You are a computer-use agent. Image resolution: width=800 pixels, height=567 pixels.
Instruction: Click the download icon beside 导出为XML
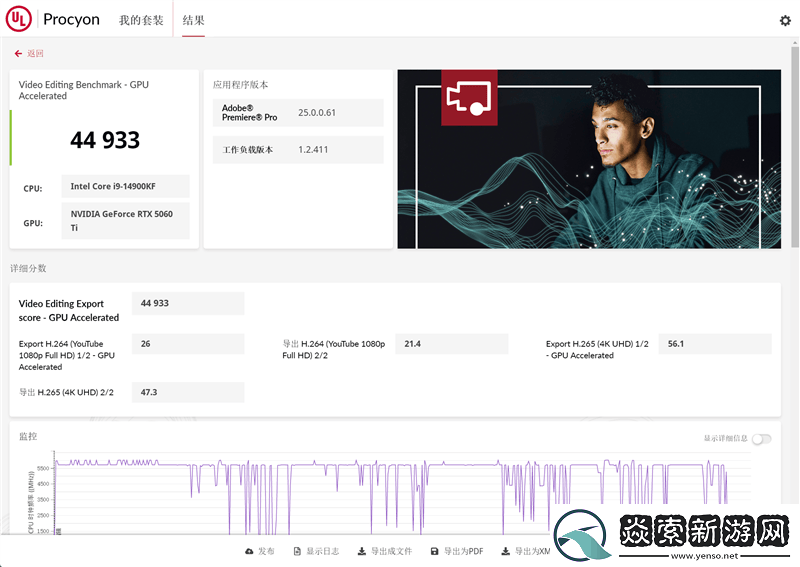pyautogui.click(x=506, y=551)
